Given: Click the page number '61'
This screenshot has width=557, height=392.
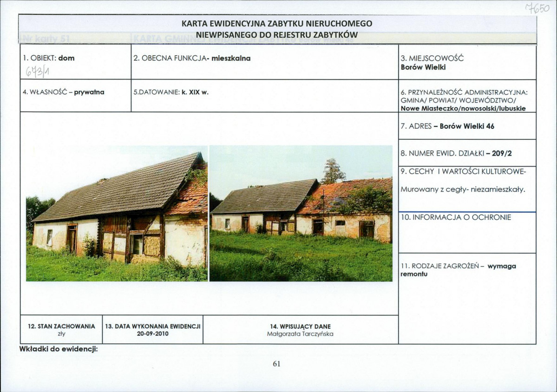Looking at the screenshot, I should [x=277, y=364].
